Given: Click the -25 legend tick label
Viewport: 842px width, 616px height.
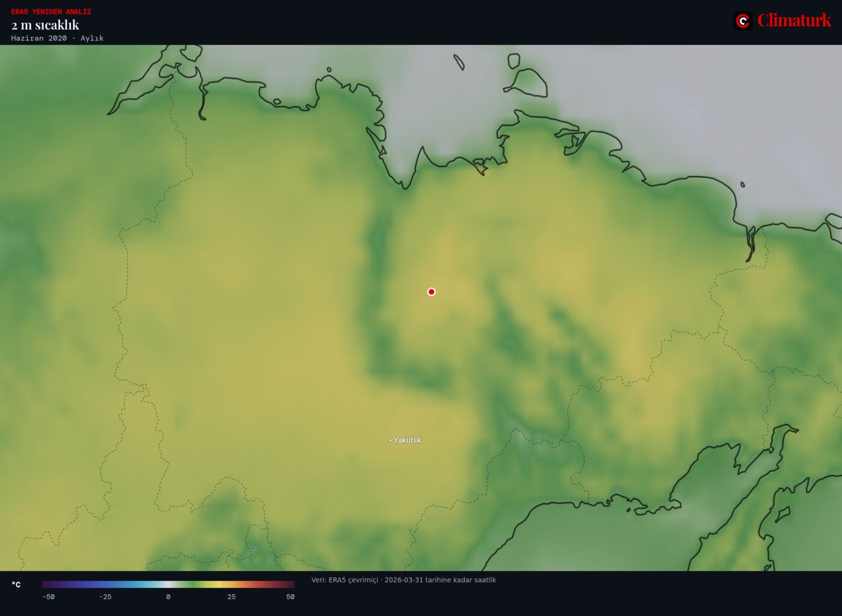Looking at the screenshot, I should click(105, 597).
